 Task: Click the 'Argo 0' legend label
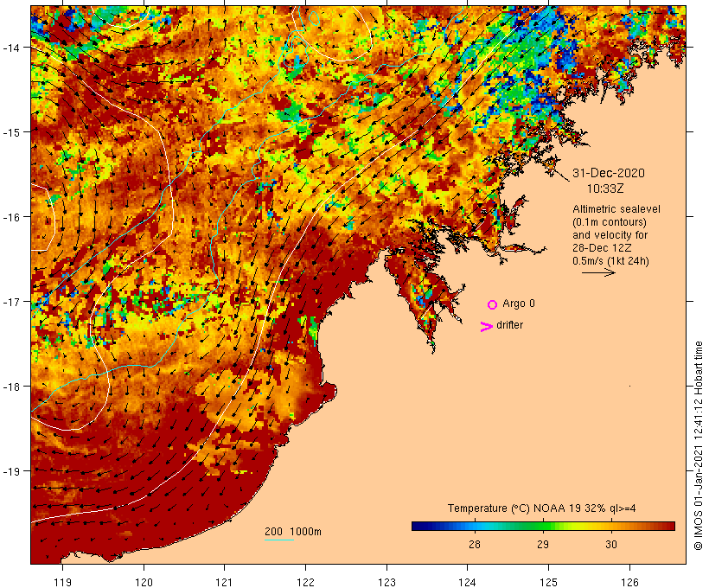(519, 304)
